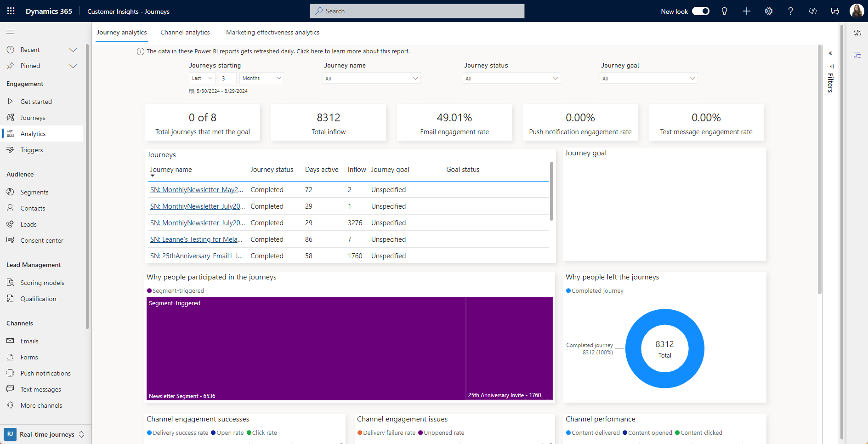Image resolution: width=868 pixels, height=444 pixels.
Task: Open the settings gear icon
Action: pyautogui.click(x=769, y=11)
